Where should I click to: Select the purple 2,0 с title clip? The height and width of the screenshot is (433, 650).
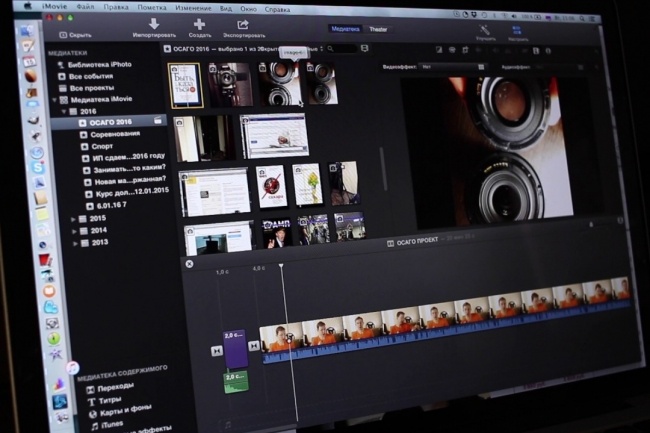click(235, 349)
